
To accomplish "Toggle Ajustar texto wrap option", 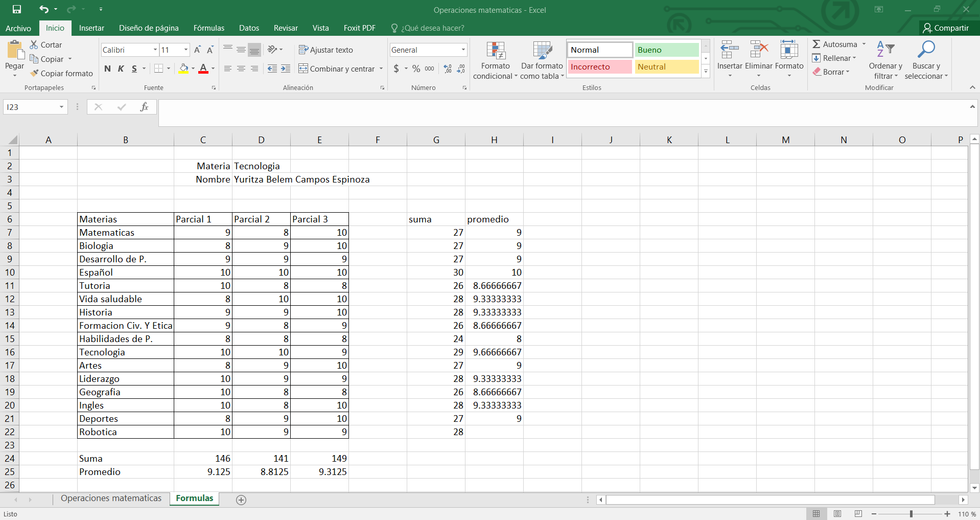I will (326, 50).
